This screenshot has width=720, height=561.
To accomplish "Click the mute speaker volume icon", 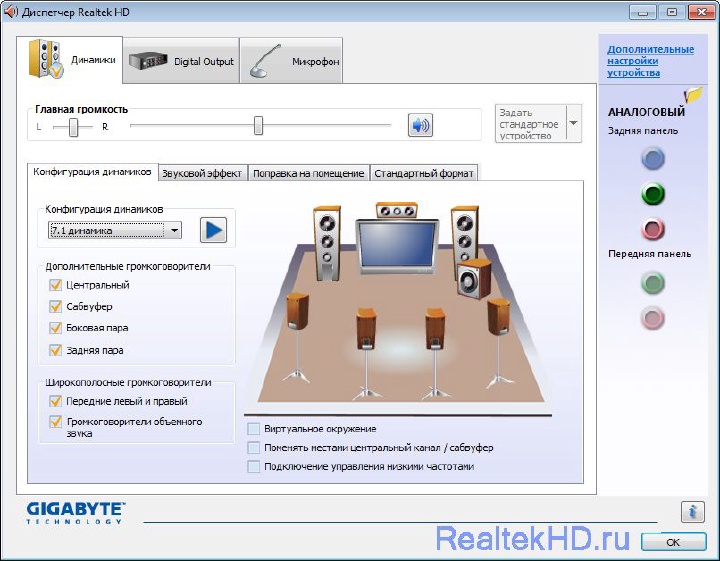I will pos(420,125).
